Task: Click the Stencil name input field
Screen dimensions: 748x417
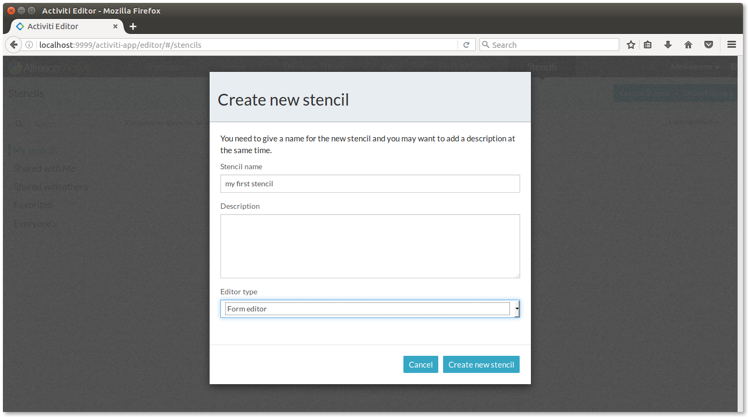Action: pos(369,184)
